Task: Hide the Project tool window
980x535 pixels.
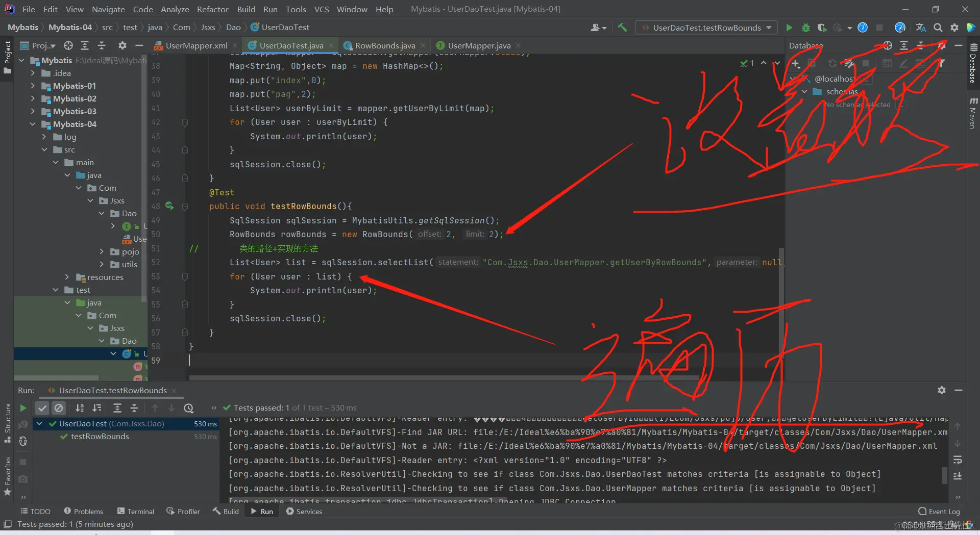Action: 139,45
